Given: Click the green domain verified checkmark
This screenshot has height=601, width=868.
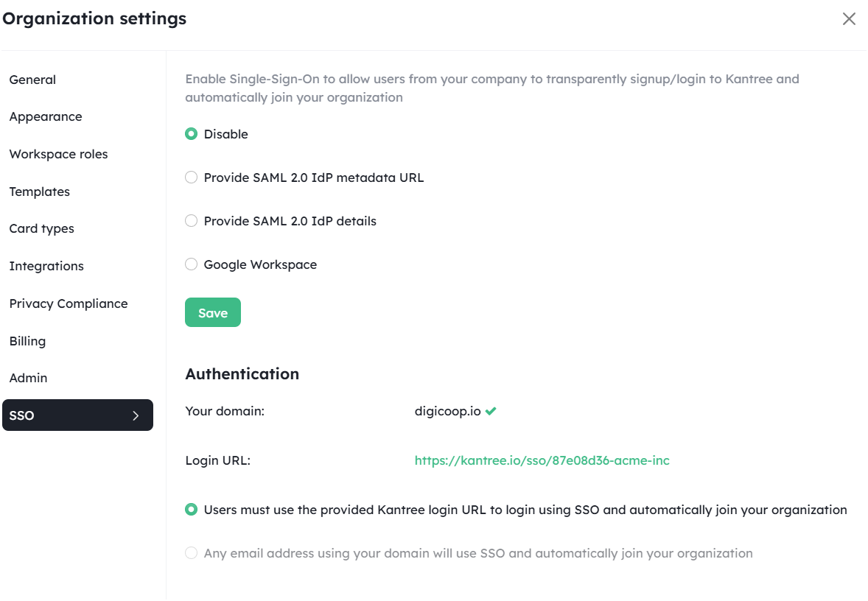Looking at the screenshot, I should point(491,411).
